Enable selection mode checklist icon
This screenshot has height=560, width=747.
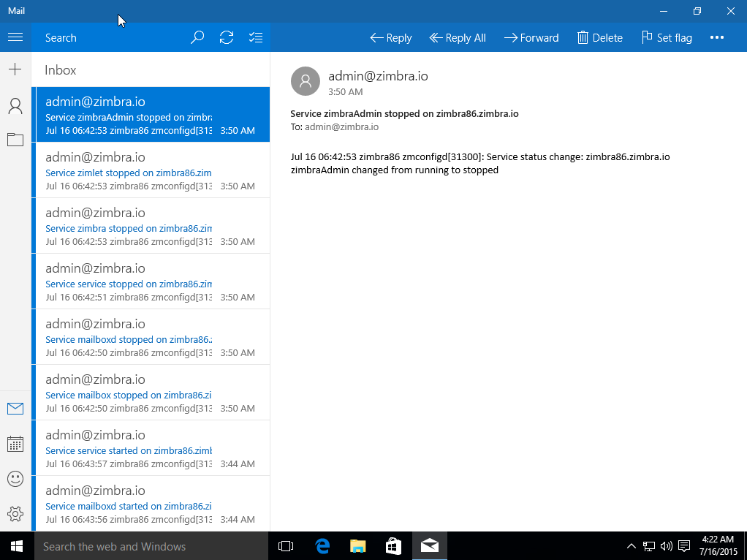click(255, 38)
